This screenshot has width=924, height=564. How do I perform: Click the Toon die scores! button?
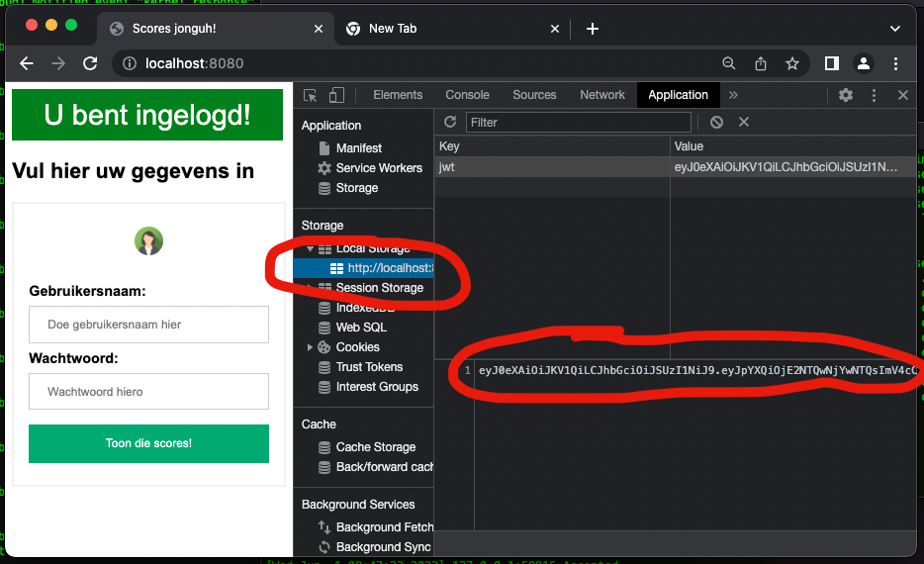click(148, 443)
